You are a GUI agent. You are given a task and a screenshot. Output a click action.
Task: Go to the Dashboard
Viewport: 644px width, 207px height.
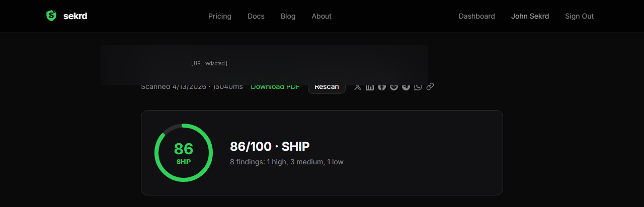(477, 16)
